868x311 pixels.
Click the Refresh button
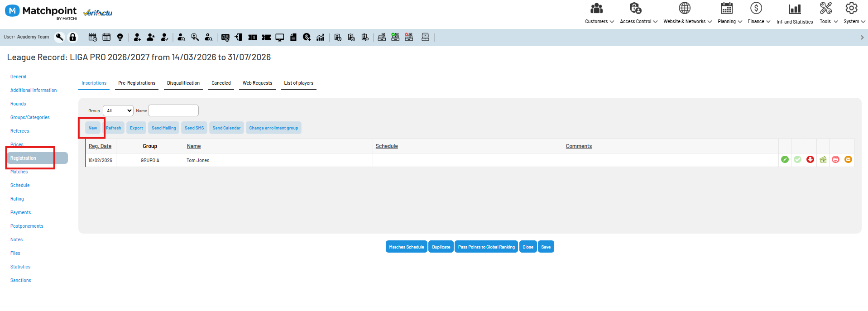113,128
